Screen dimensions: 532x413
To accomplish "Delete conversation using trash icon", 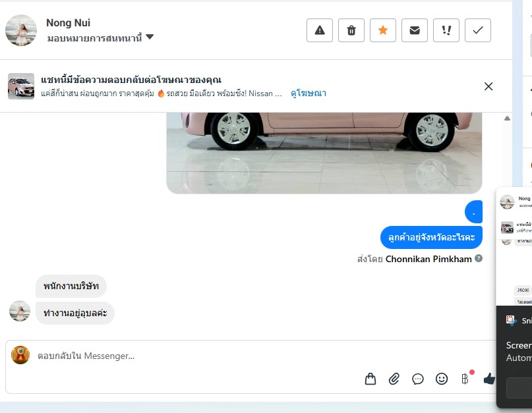I will 351,30.
